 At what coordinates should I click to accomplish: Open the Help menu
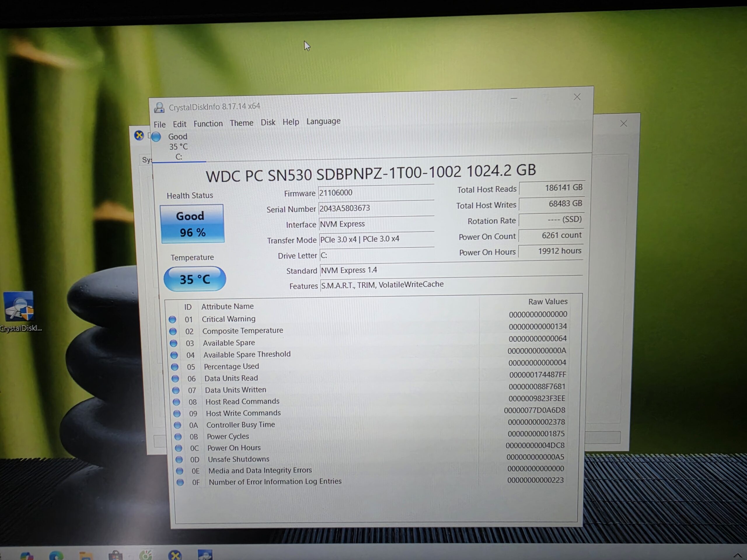291,122
